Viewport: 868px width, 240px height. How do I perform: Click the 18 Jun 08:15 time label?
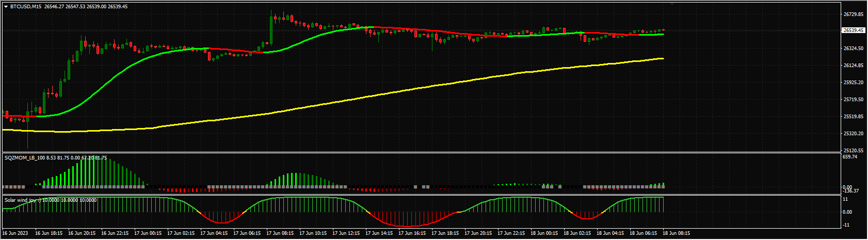(x=677, y=233)
